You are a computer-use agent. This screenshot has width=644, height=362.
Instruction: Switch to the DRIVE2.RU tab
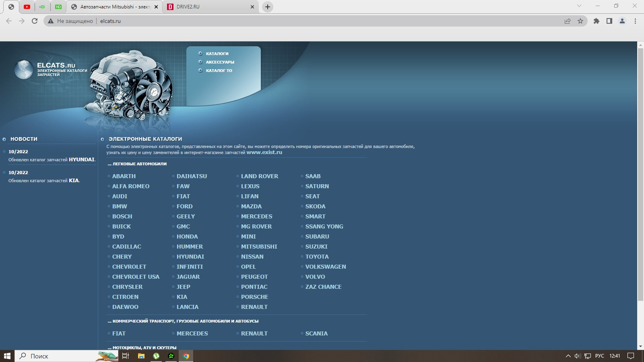tap(211, 7)
